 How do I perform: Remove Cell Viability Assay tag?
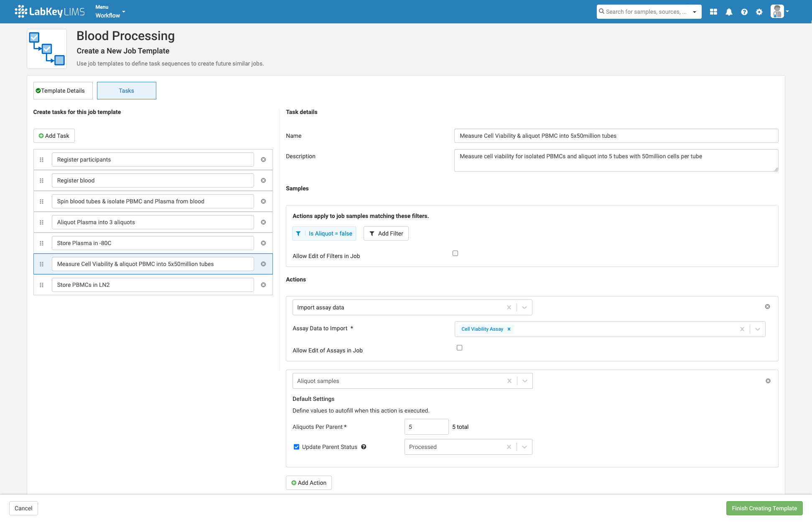509,329
